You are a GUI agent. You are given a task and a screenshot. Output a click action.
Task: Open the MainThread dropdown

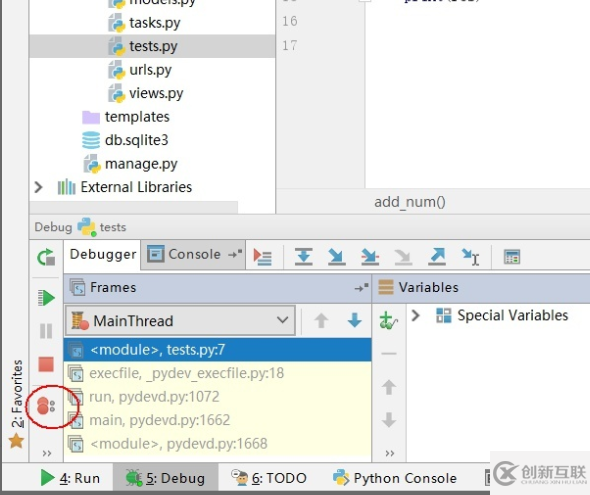(x=180, y=320)
